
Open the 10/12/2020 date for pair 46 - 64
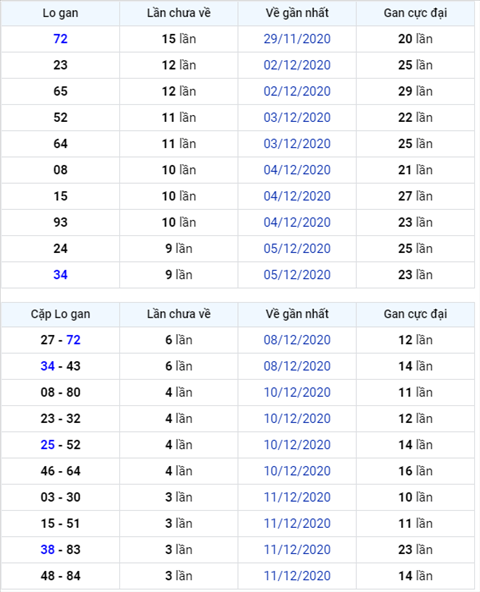[x=297, y=471]
